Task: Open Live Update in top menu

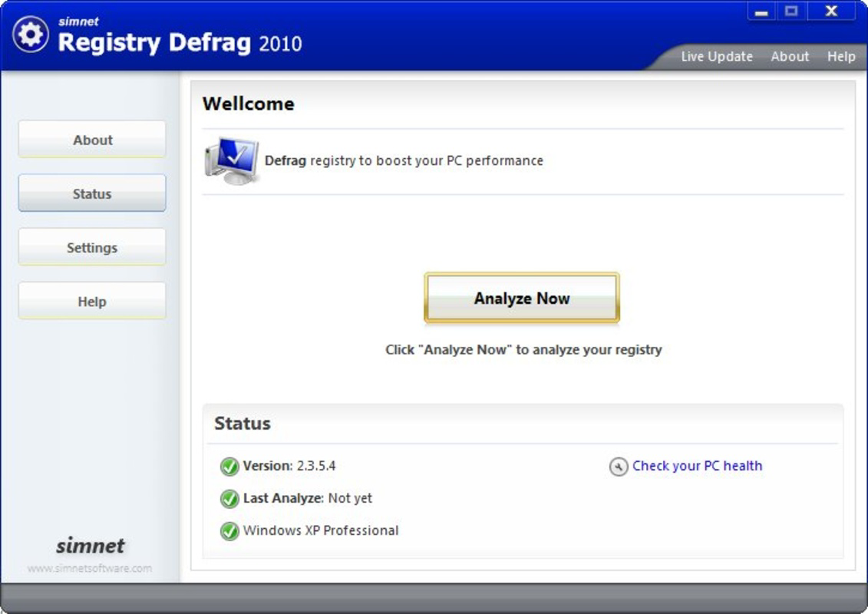Action: pos(716,57)
